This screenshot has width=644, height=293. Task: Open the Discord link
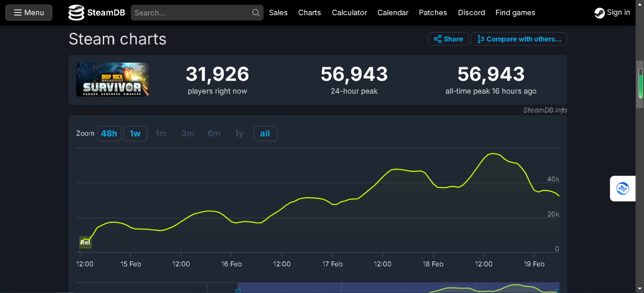(471, 13)
